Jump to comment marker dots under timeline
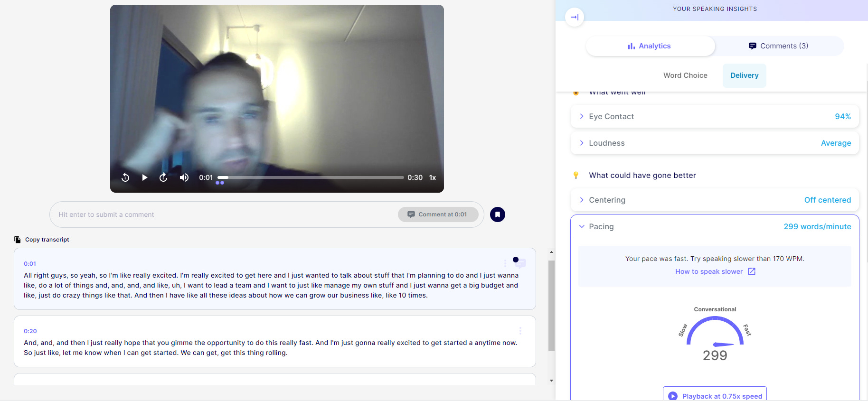 click(x=220, y=183)
